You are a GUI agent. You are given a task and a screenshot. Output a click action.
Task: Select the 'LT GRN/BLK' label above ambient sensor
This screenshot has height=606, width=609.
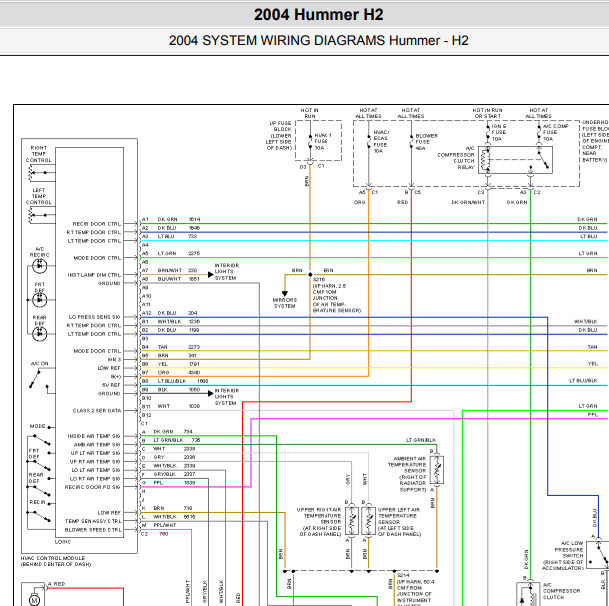tap(421, 440)
